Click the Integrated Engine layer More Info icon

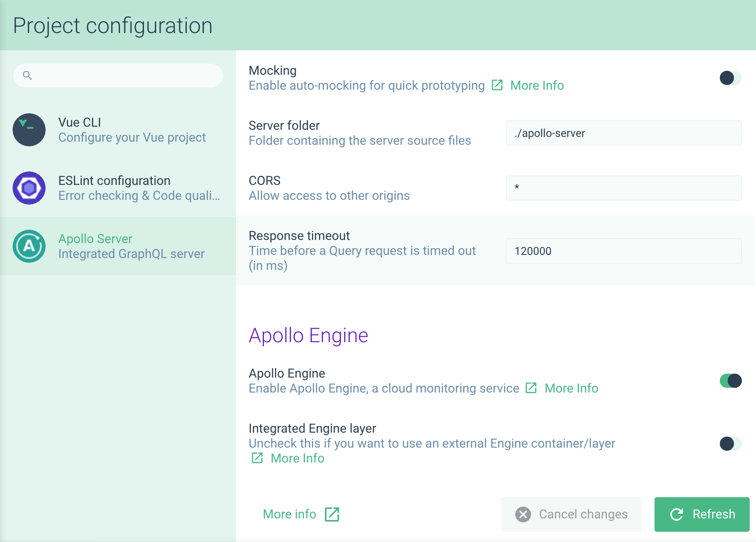point(256,458)
